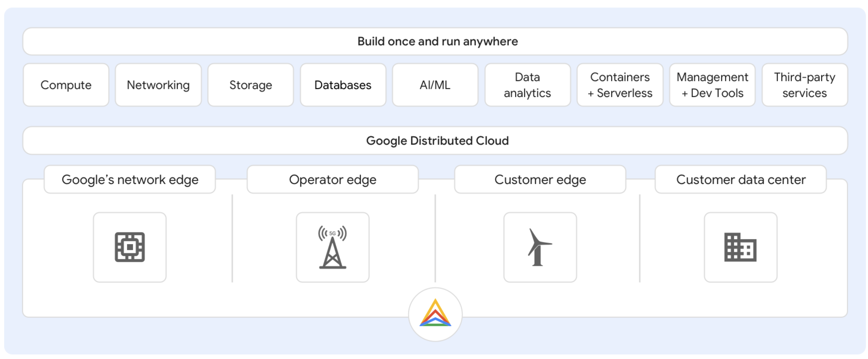The image size is (868, 359).
Task: Click the Build once and run anywhere banner
Action: click(434, 41)
